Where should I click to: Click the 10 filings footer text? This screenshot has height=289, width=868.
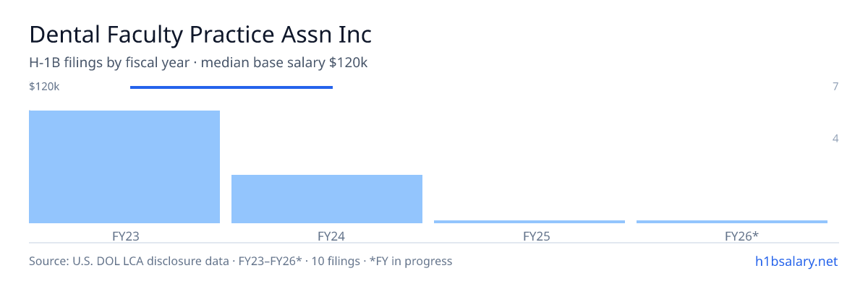coord(335,261)
